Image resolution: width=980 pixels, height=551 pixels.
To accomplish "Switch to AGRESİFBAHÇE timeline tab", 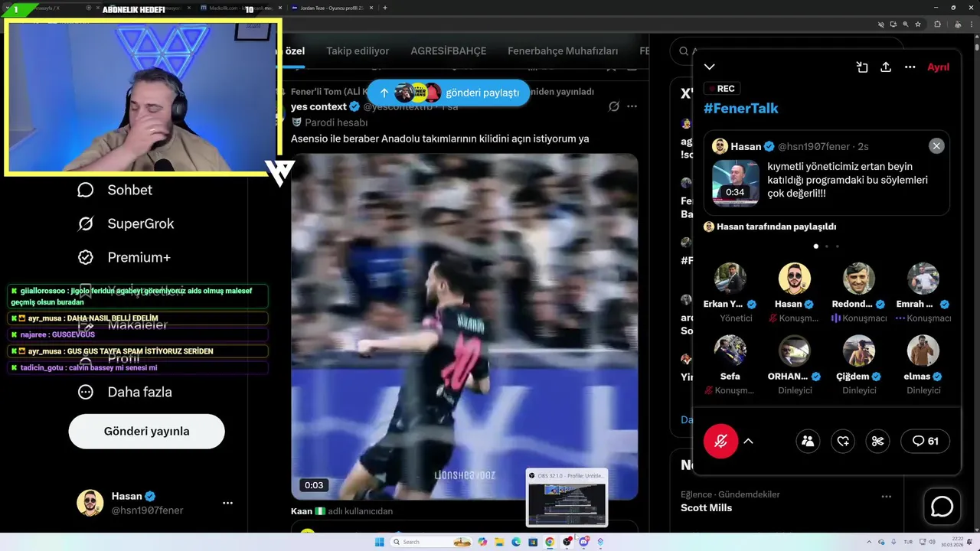I will click(448, 51).
